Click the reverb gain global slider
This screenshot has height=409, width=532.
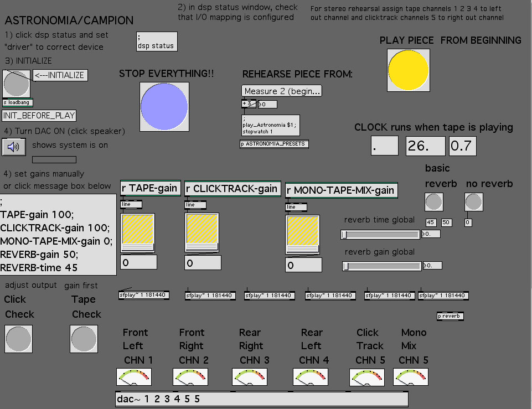point(381,266)
